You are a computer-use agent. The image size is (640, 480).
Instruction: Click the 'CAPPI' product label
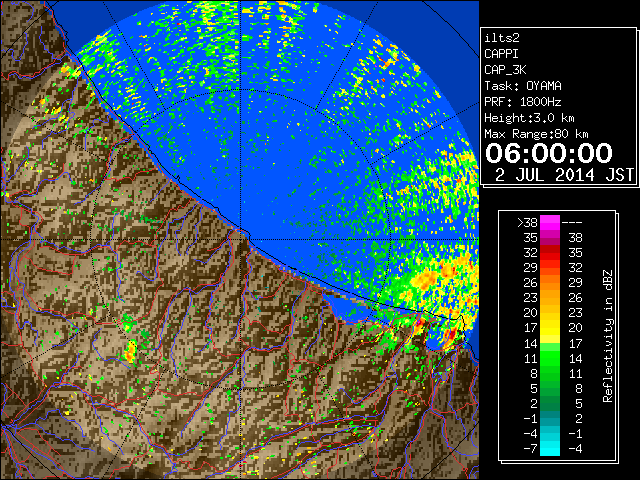[501, 54]
